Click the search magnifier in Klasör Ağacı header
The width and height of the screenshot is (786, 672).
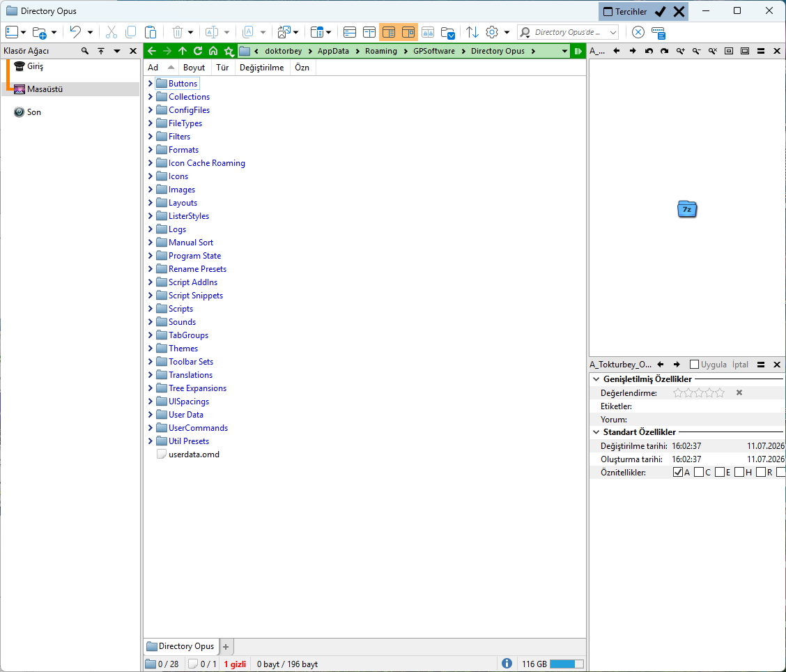click(85, 51)
